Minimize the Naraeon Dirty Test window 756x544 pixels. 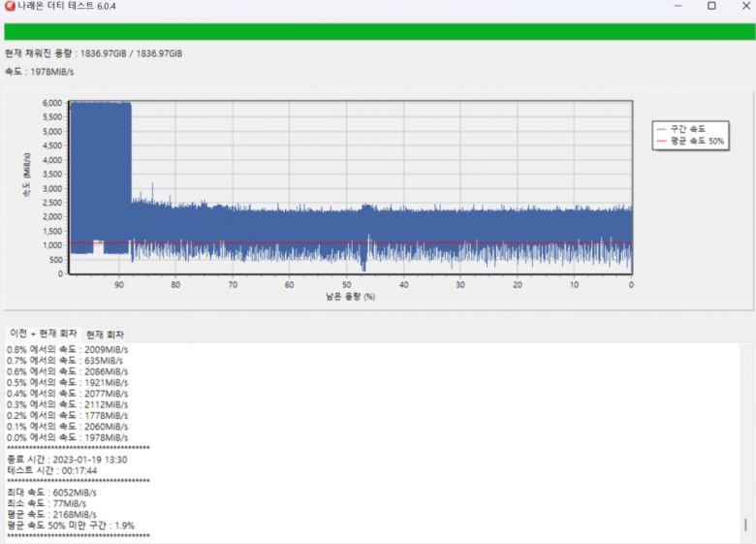pos(677,6)
